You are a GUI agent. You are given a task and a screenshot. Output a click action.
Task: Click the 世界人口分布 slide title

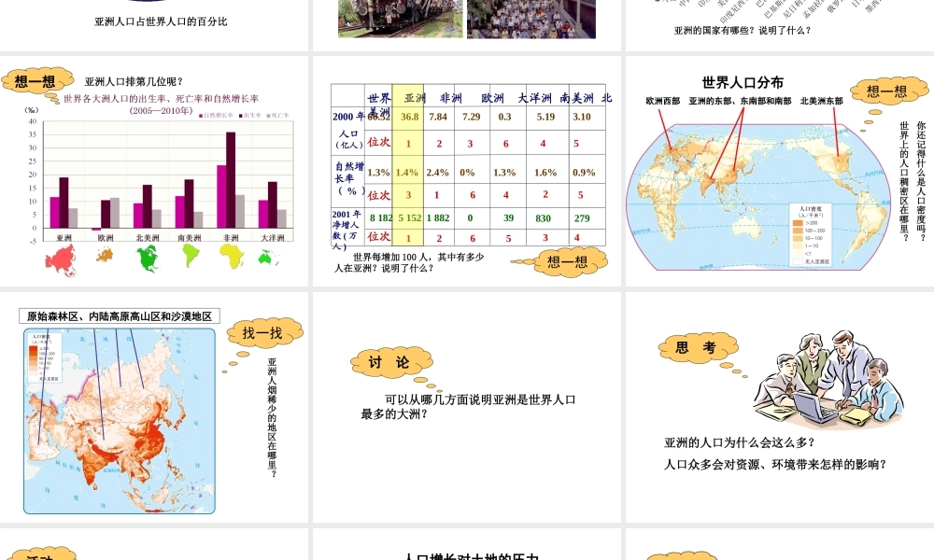point(743,82)
